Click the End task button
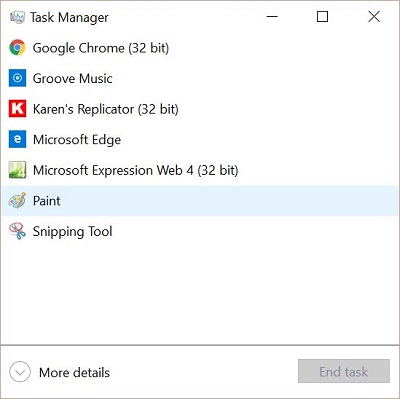This screenshot has width=400, height=399. [x=344, y=371]
